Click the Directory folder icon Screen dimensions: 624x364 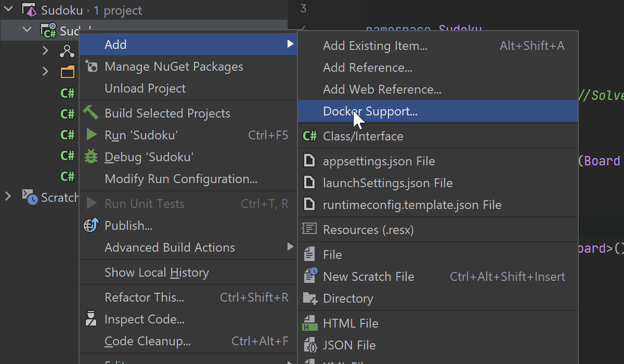(310, 298)
